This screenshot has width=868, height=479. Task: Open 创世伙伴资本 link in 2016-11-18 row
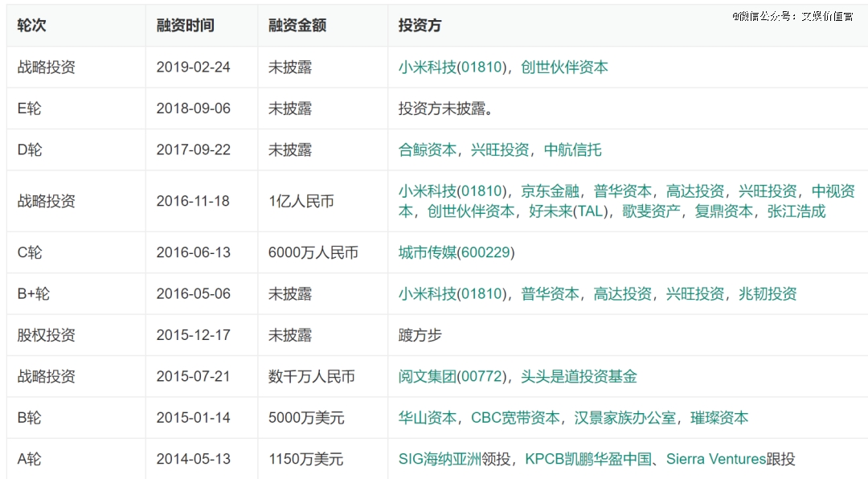pos(471,211)
